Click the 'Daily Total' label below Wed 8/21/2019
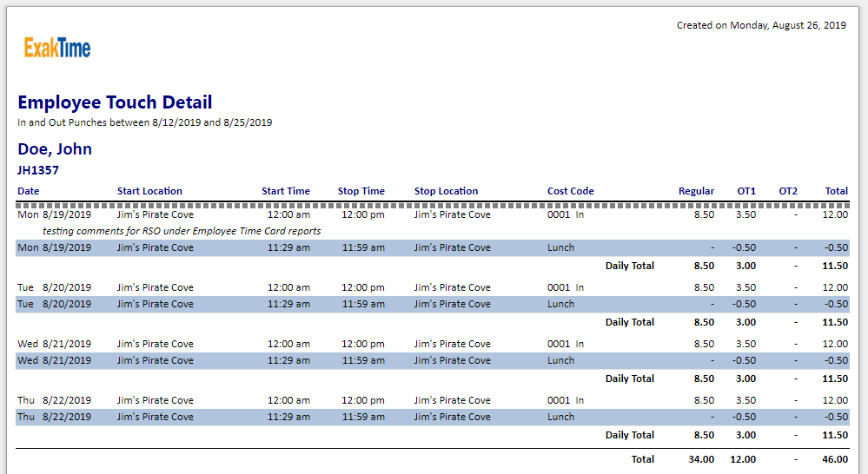Viewport: 868px width, 474px height. [629, 379]
